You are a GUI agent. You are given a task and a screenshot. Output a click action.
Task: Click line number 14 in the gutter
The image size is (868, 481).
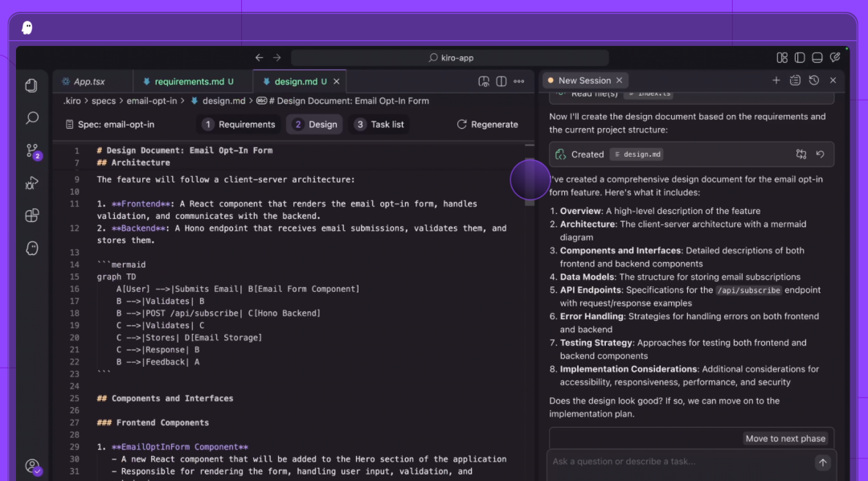[75, 265]
